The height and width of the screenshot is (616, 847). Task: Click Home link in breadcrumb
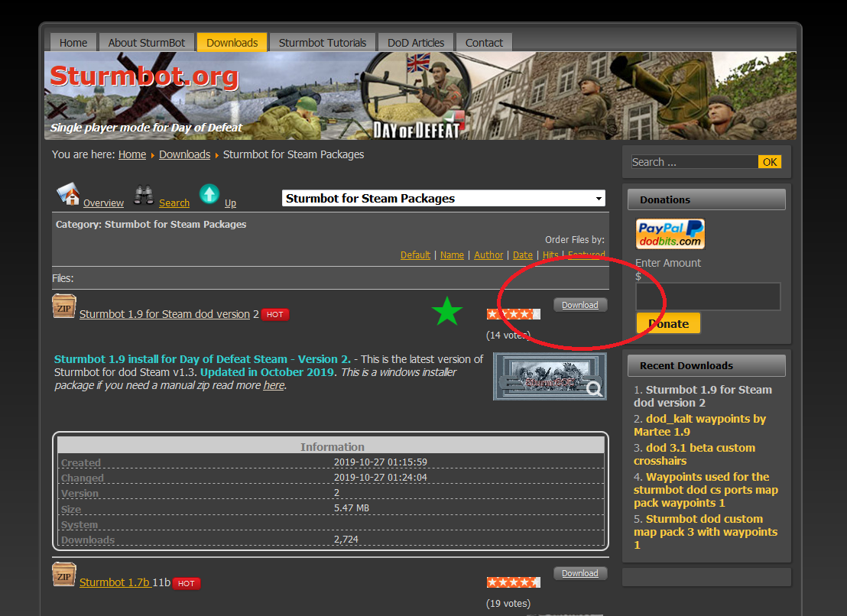(x=132, y=154)
